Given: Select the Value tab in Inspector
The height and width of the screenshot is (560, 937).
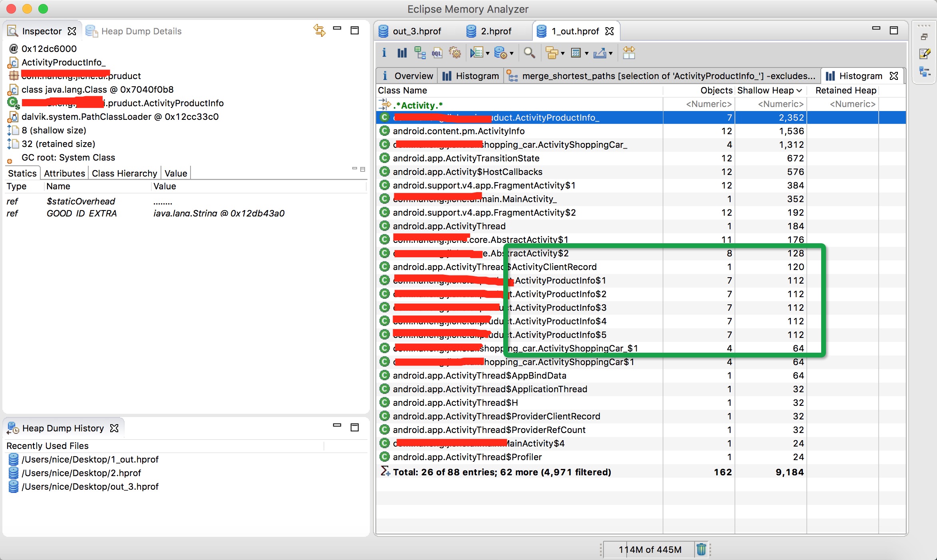Looking at the screenshot, I should pos(176,173).
